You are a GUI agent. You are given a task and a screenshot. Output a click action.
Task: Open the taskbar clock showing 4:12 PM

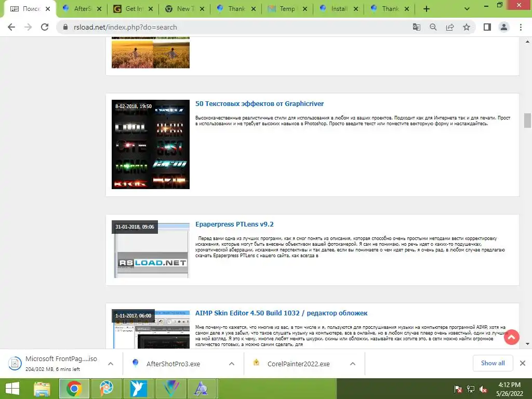[x=509, y=389]
